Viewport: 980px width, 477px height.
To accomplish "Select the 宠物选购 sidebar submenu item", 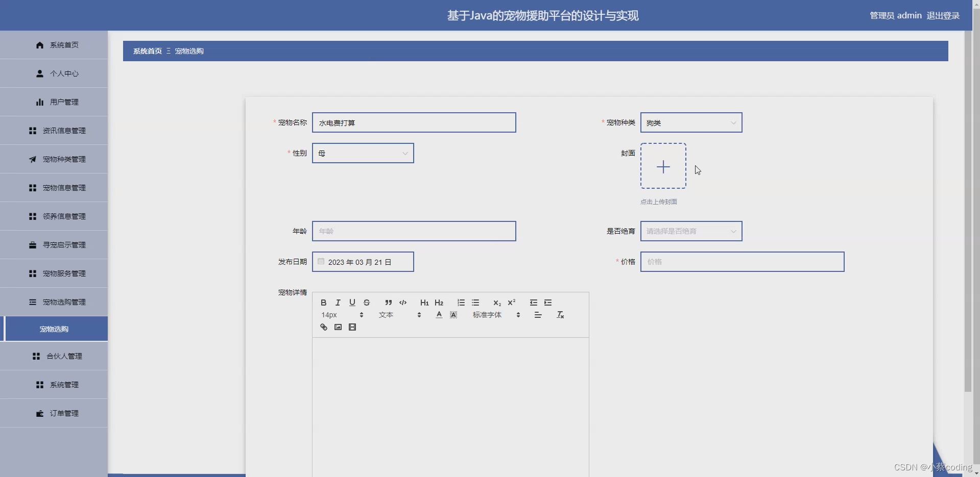I will pyautogui.click(x=54, y=329).
